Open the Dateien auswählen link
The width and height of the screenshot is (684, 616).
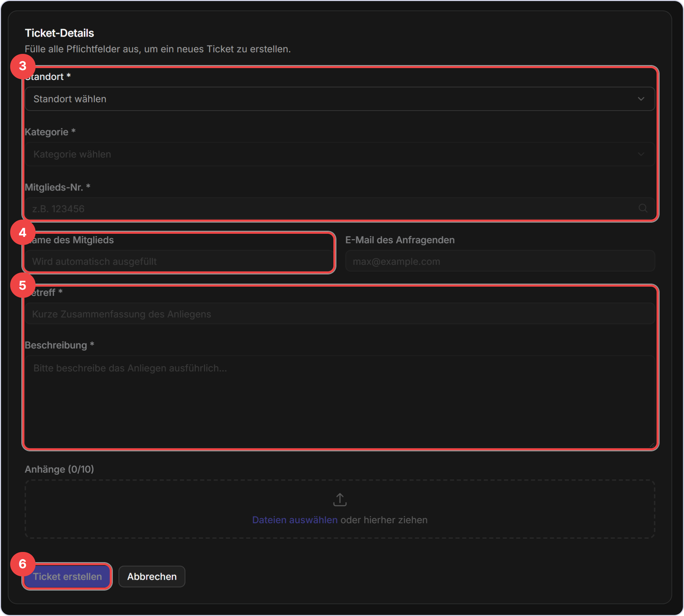pyautogui.click(x=295, y=520)
